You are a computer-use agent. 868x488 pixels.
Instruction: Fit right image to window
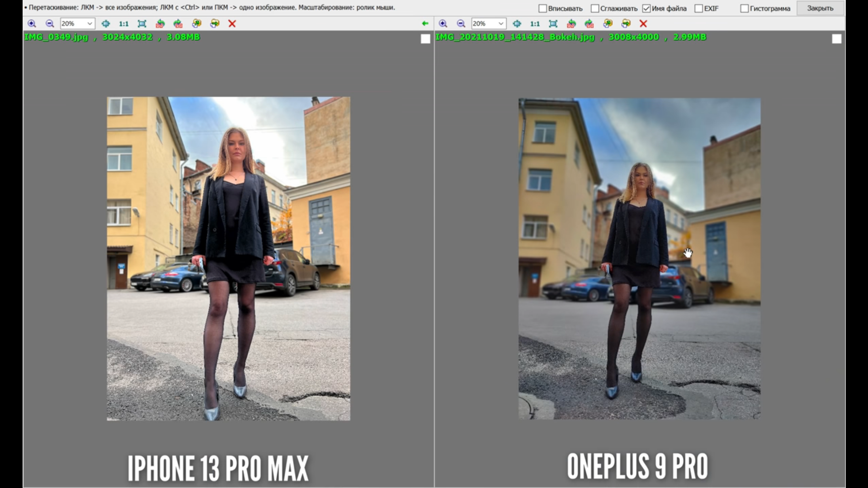[x=553, y=23]
